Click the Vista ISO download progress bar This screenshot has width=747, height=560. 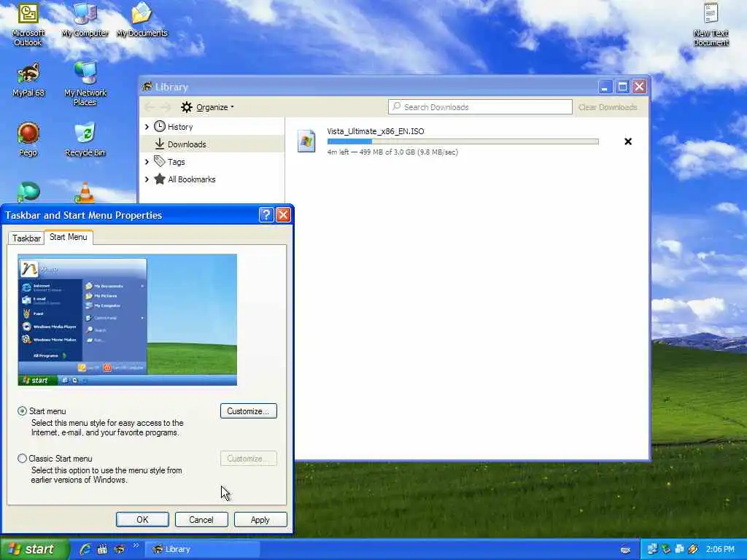click(462, 141)
